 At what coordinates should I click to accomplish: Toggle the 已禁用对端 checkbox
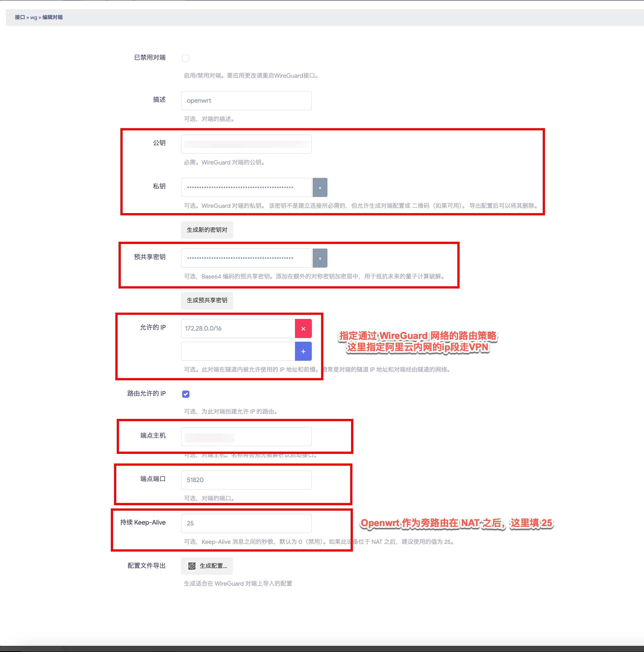pyautogui.click(x=186, y=58)
